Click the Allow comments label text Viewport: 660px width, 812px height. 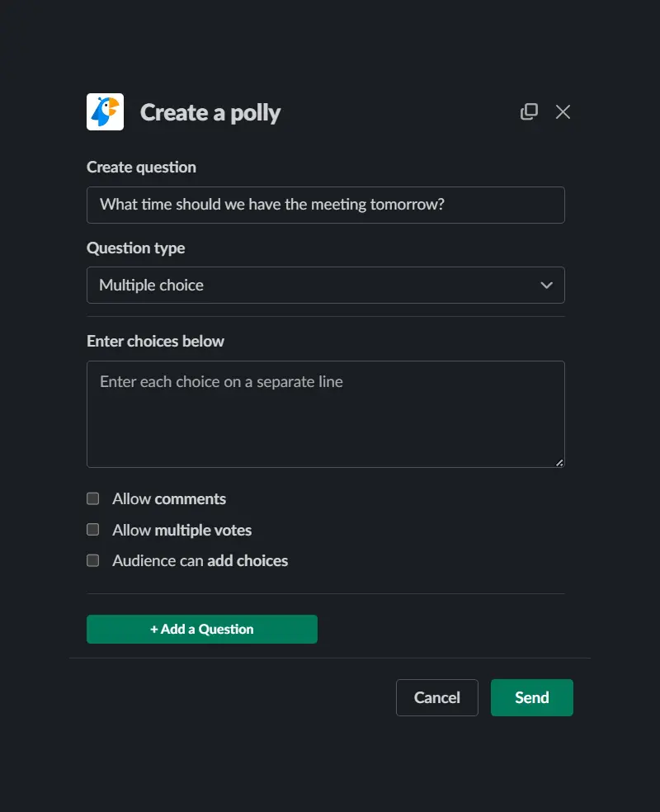click(x=169, y=498)
